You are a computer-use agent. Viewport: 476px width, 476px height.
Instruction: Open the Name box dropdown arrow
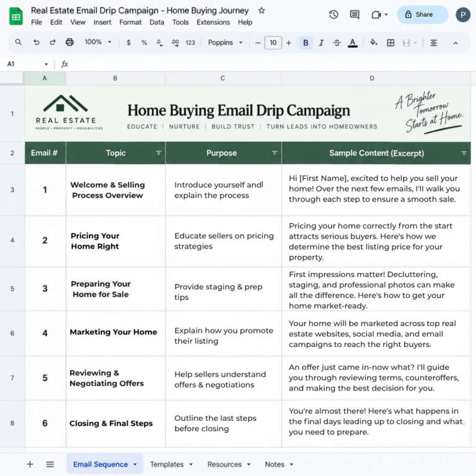(x=46, y=64)
